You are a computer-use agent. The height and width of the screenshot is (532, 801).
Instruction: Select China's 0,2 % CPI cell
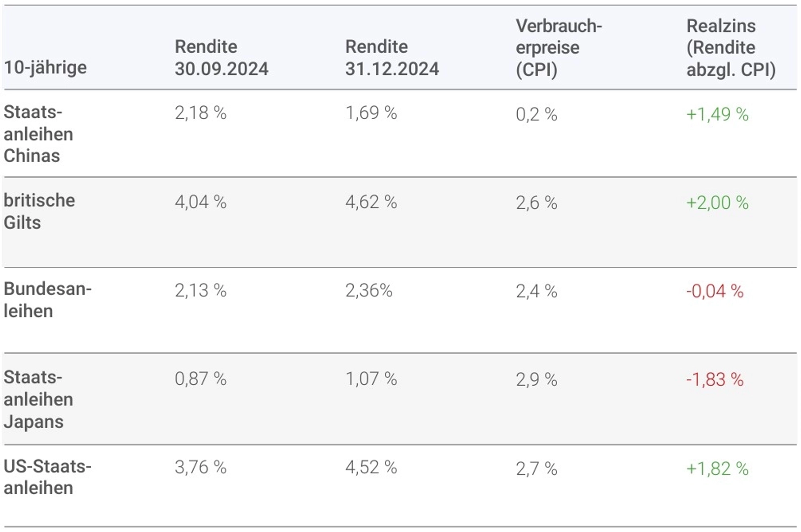536,115
